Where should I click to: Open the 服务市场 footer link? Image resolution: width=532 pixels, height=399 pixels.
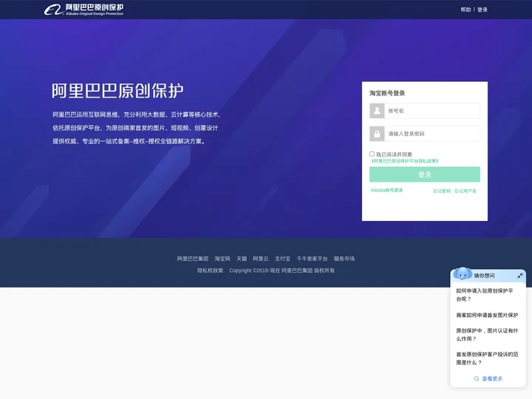pyautogui.click(x=344, y=259)
